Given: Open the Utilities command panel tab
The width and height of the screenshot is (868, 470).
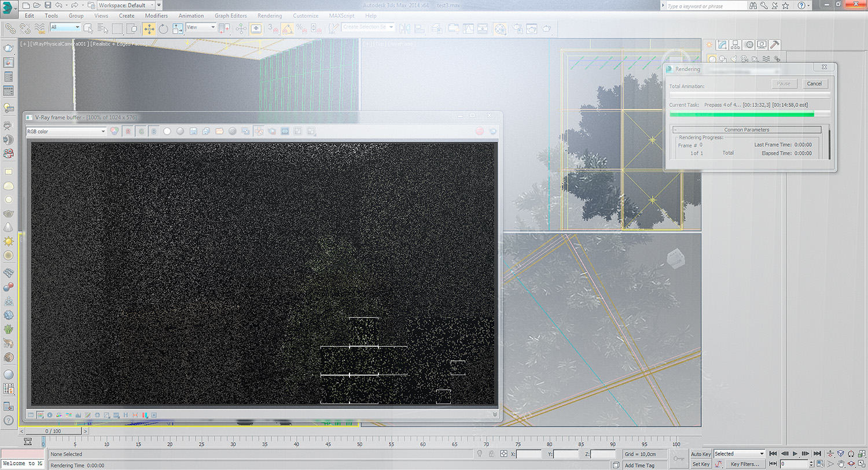Looking at the screenshot, I should pos(775,45).
